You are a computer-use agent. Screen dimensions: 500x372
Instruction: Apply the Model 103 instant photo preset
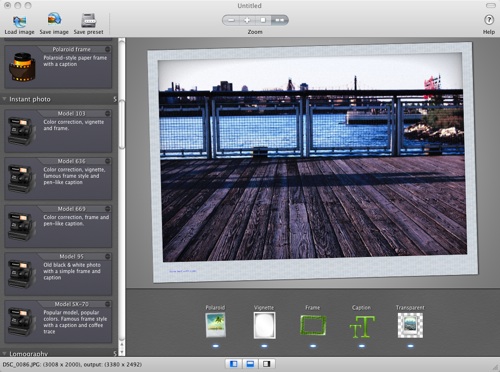click(x=58, y=131)
